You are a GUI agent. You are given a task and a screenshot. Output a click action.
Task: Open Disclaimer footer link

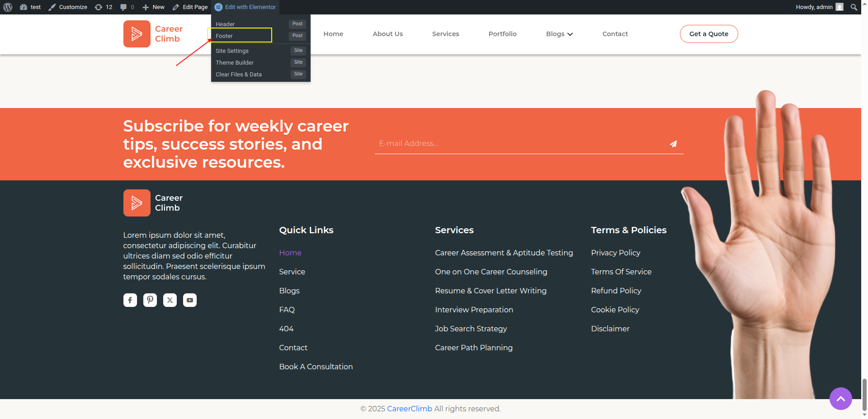pos(610,329)
